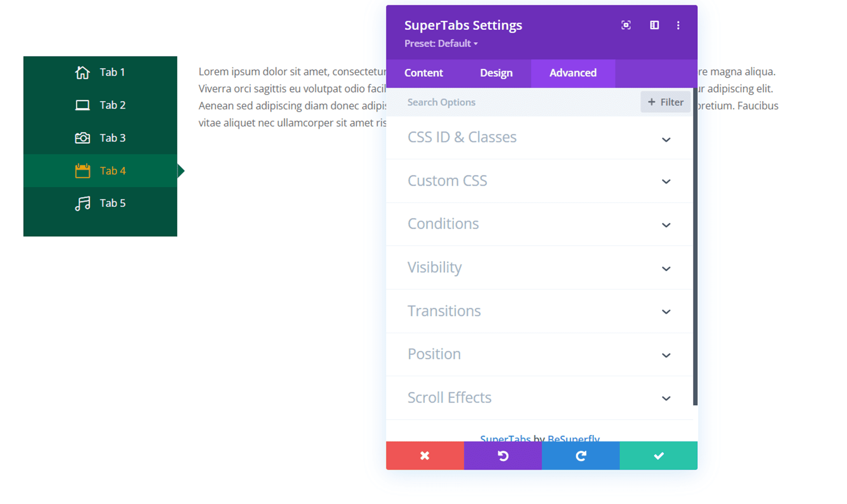Click the laptop icon beside Tab 2
This screenshot has width=847, height=504.
(82, 105)
